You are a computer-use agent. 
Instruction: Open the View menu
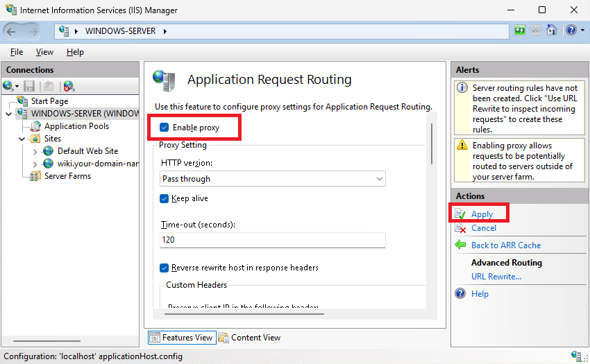pos(44,52)
